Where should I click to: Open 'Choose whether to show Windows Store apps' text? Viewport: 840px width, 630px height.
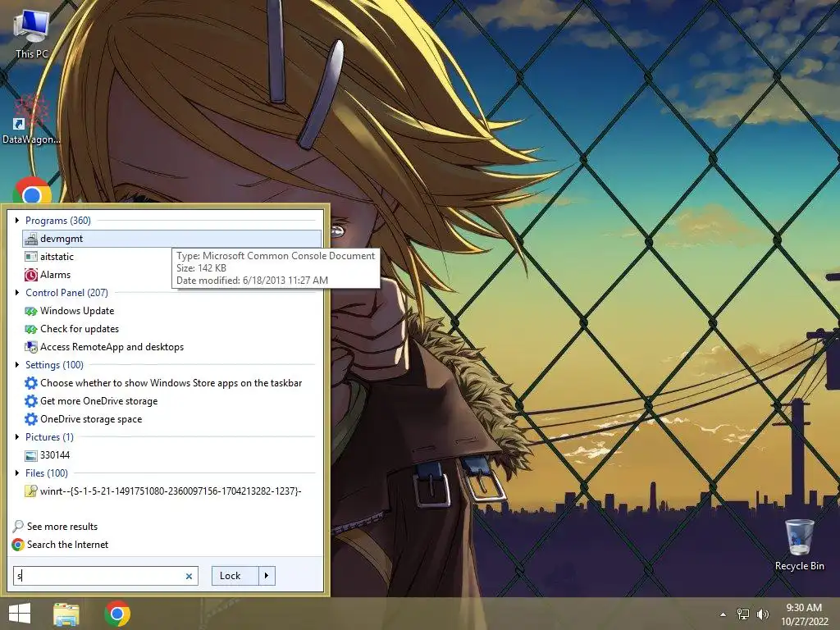(171, 383)
